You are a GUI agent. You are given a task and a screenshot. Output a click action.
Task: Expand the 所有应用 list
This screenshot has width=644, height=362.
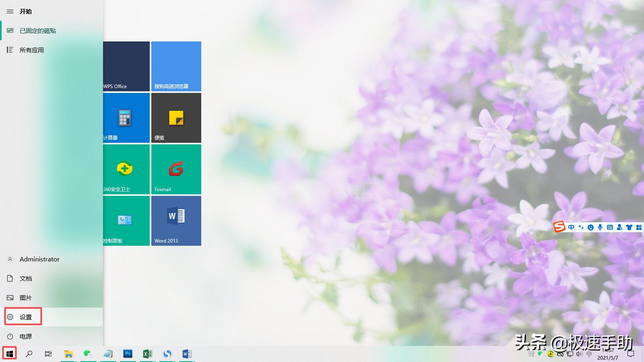tap(32, 49)
